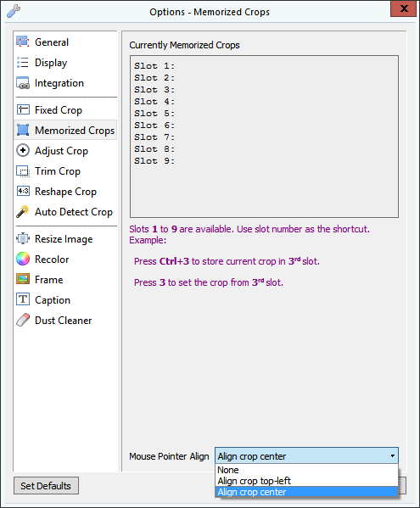
Task: Choose the Adjust Crop plus icon
Action: click(x=23, y=151)
